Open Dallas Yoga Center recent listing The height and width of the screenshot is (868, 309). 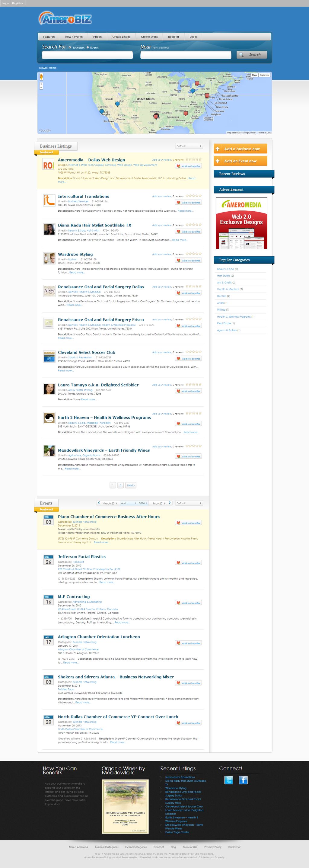pos(177,832)
